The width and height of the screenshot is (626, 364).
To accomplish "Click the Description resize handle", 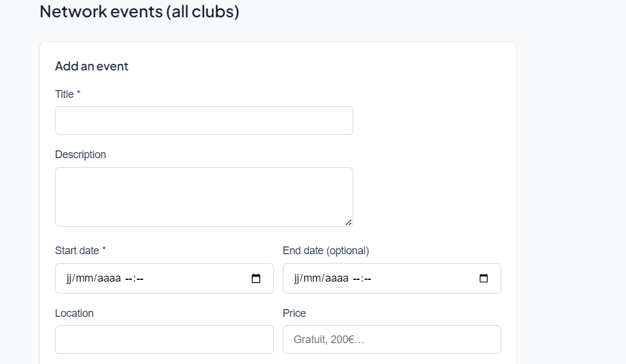I will point(349,223).
